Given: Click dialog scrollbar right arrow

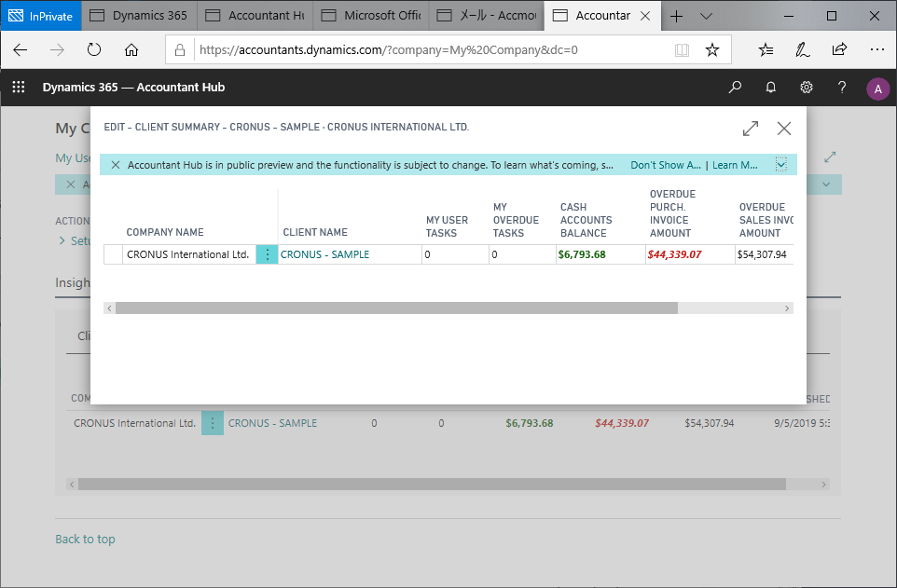Looking at the screenshot, I should (787, 308).
